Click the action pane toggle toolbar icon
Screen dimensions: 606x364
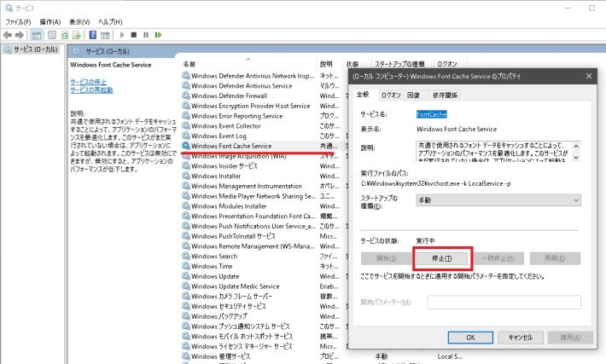[x=105, y=35]
